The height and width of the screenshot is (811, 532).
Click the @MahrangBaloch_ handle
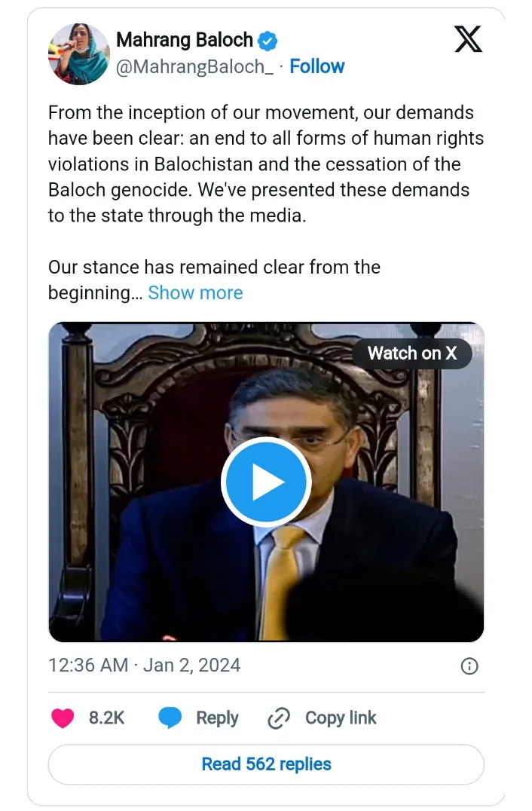click(194, 66)
